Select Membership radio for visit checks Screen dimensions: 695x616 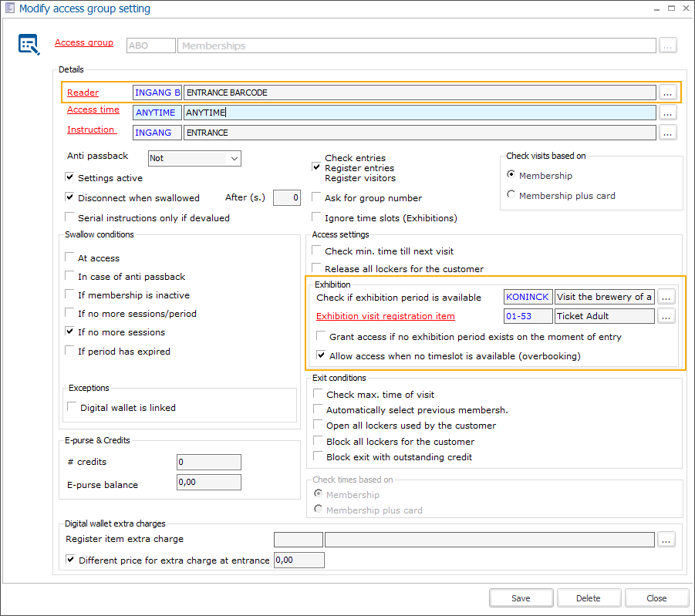coord(511,174)
